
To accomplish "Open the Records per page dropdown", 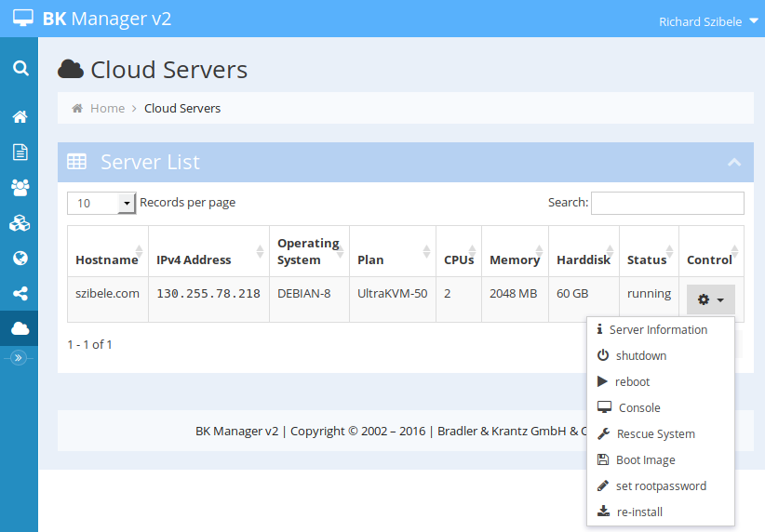I will pos(101,203).
